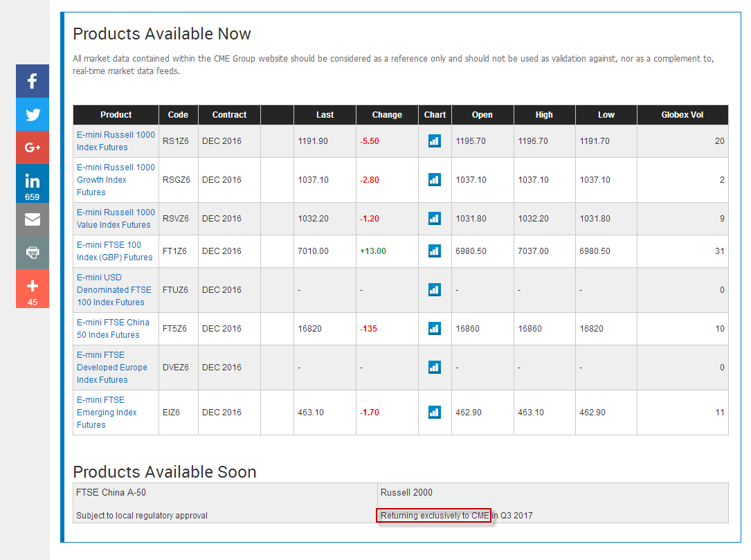Share page on Google Plus
This screenshot has width=751, height=560.
click(33, 147)
